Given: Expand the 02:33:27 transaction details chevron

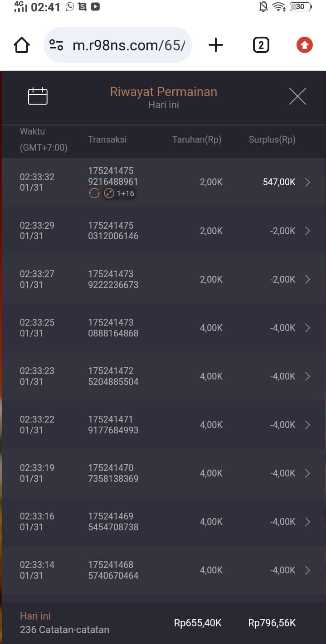Looking at the screenshot, I should point(307,279).
